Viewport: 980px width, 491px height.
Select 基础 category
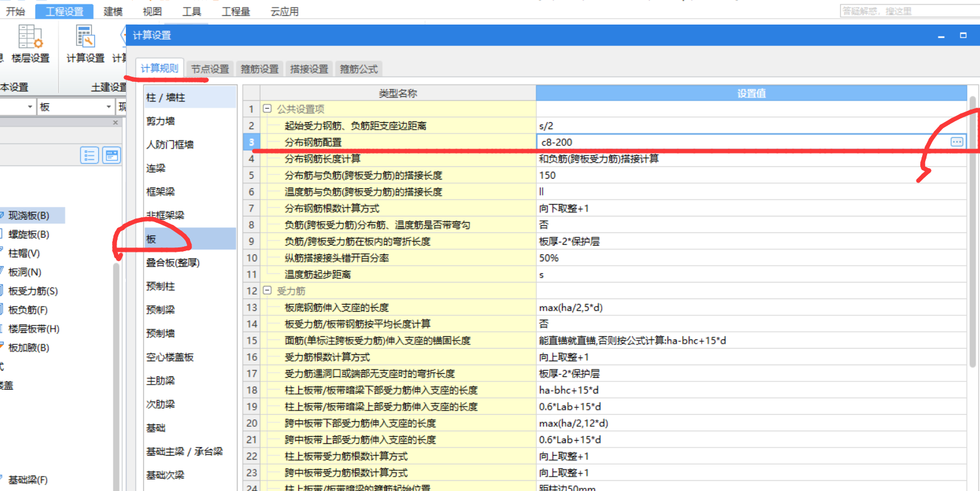189,427
